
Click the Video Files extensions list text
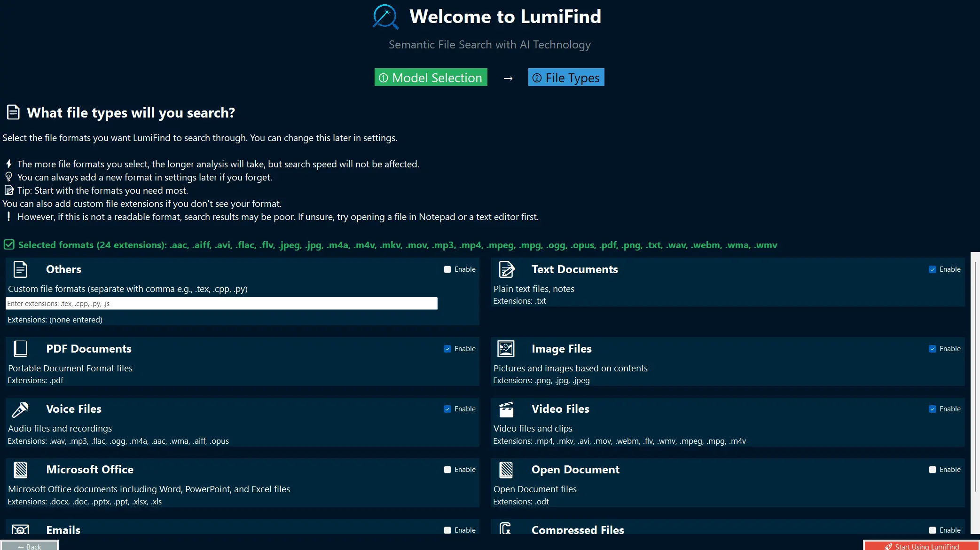coord(619,441)
